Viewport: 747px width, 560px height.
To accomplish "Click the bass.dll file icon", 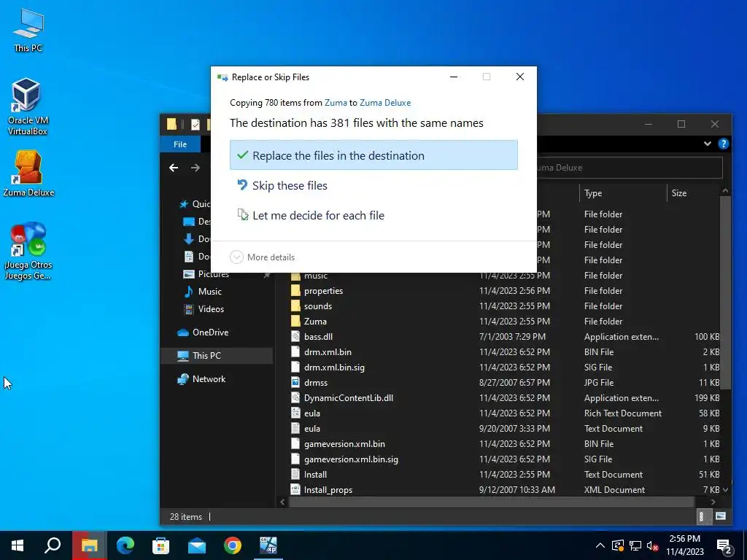I will [x=295, y=337].
